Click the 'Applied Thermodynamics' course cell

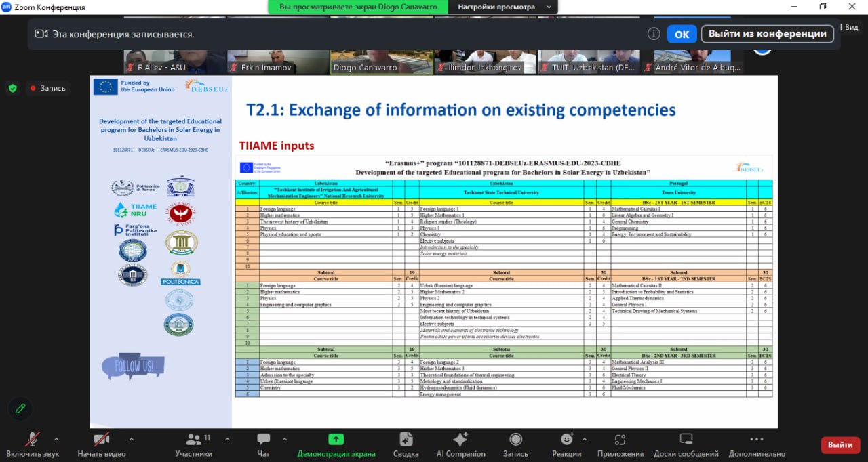tap(678, 298)
